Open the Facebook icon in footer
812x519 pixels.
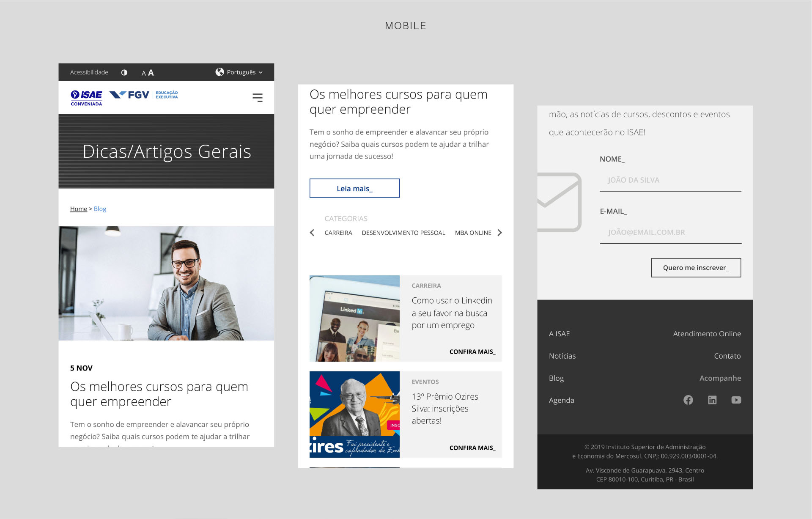point(688,400)
